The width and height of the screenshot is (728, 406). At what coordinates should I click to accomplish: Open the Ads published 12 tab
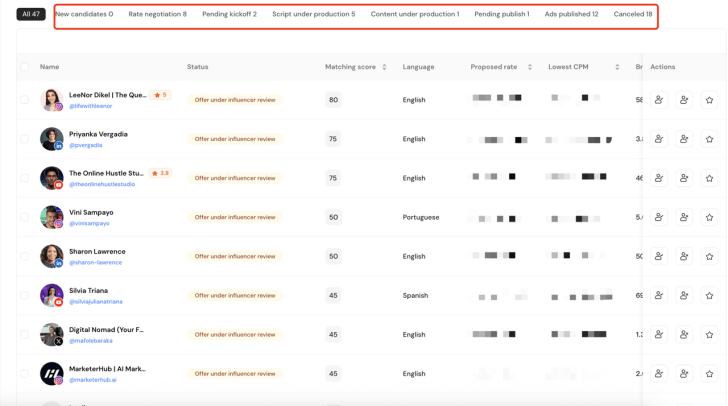[x=571, y=15]
